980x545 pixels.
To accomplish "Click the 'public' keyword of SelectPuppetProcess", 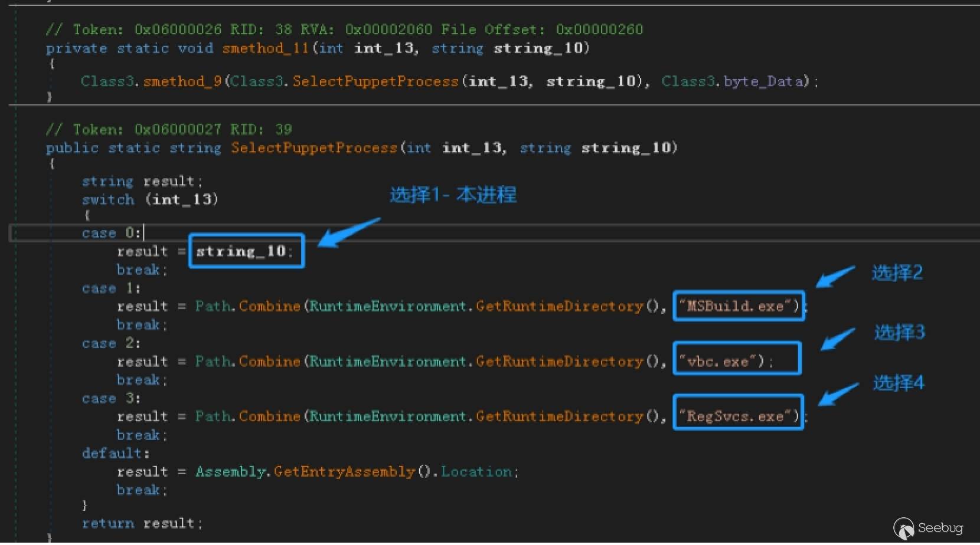I will [x=72, y=148].
